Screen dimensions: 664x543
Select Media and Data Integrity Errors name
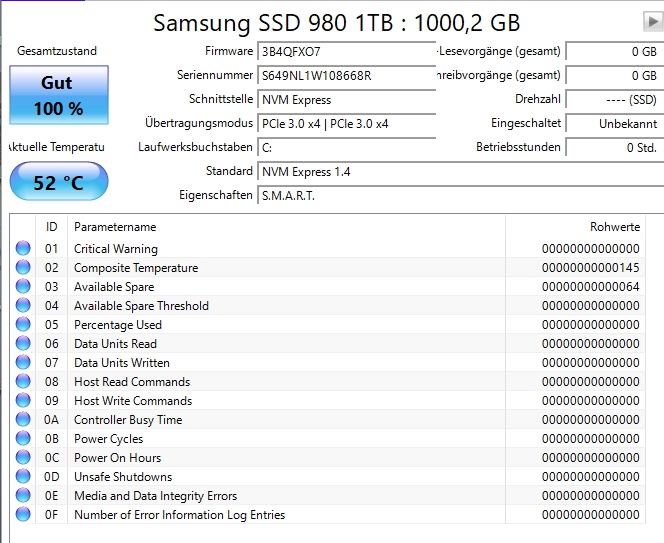click(155, 496)
